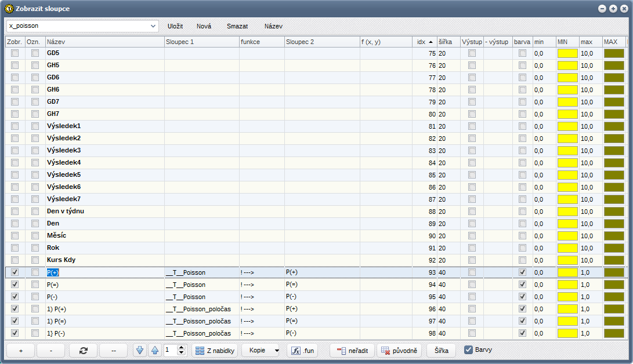
Task: Click the refresh arrows icon button
Action: 84,350
